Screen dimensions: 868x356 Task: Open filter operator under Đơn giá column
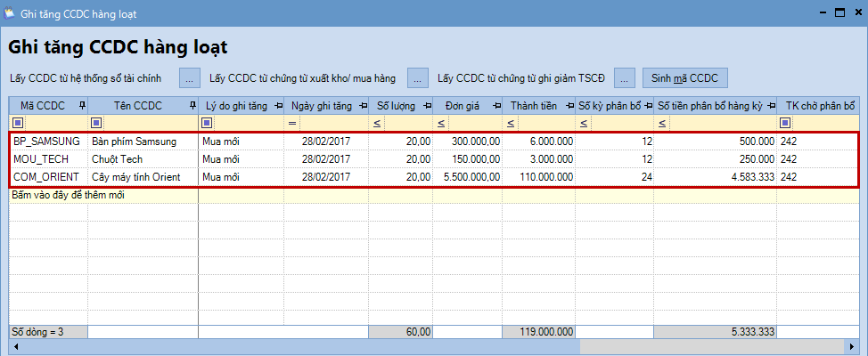coord(443,123)
